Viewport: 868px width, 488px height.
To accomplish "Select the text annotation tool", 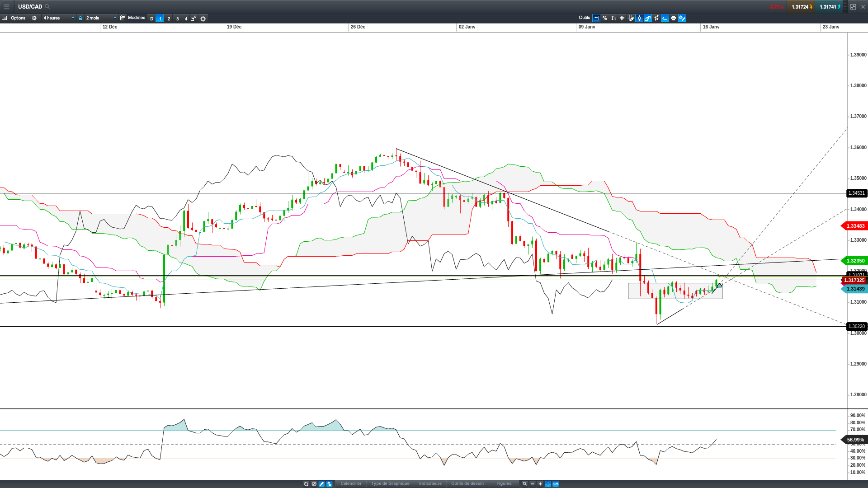I will [613, 19].
